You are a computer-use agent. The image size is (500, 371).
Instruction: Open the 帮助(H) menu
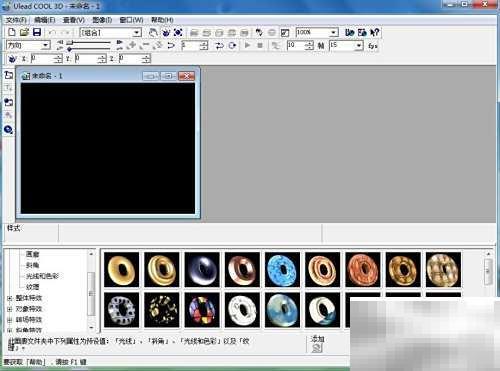[x=162, y=20]
